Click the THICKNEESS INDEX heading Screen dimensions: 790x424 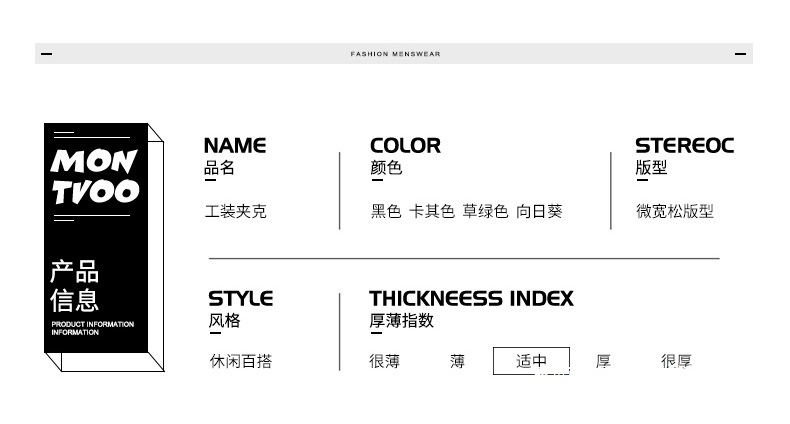(x=472, y=299)
